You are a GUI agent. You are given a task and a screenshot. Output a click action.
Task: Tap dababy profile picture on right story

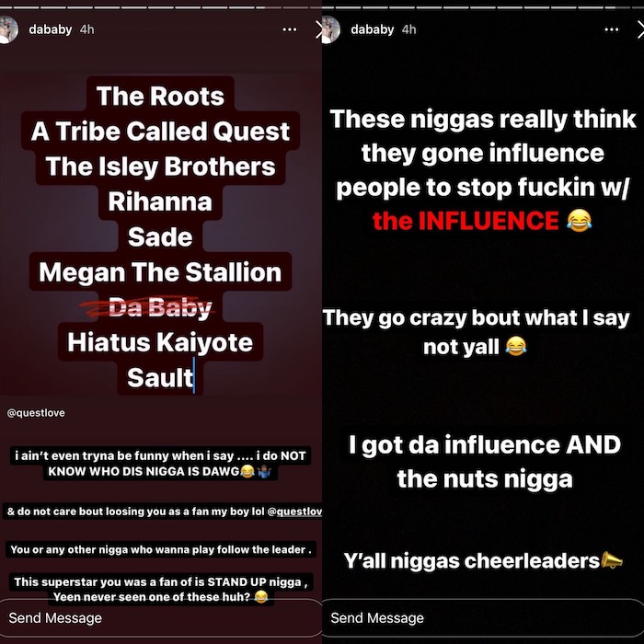tap(330, 29)
